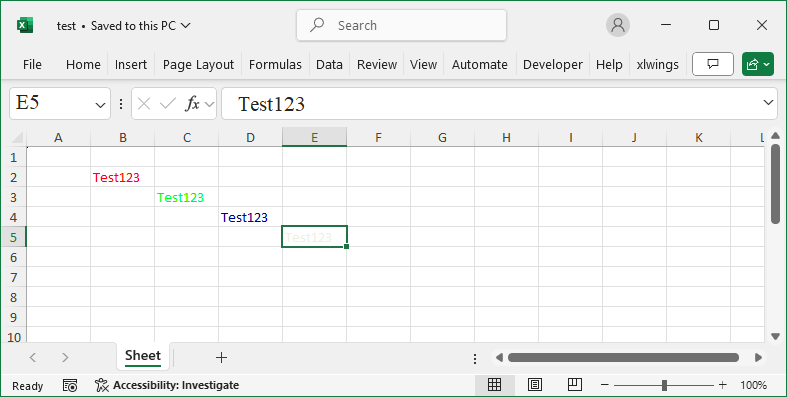Open the user account profile icon
Viewport: 787px width, 397px height.
point(618,25)
